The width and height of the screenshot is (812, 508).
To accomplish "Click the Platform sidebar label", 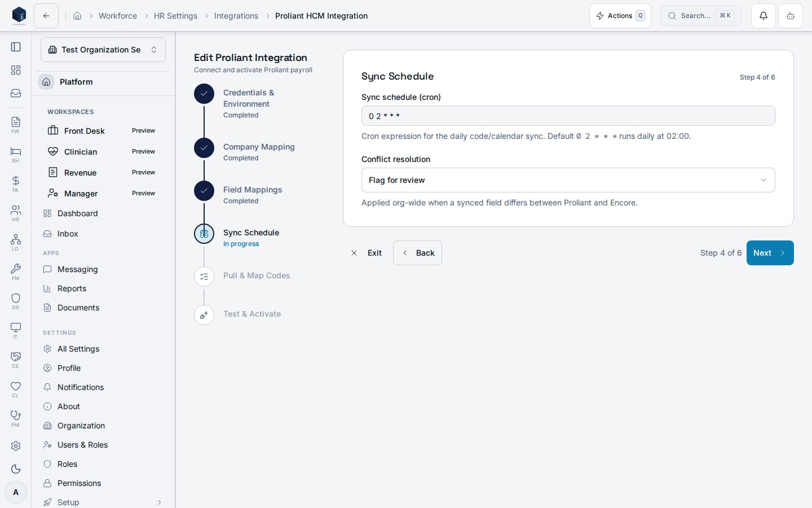I will tap(76, 82).
